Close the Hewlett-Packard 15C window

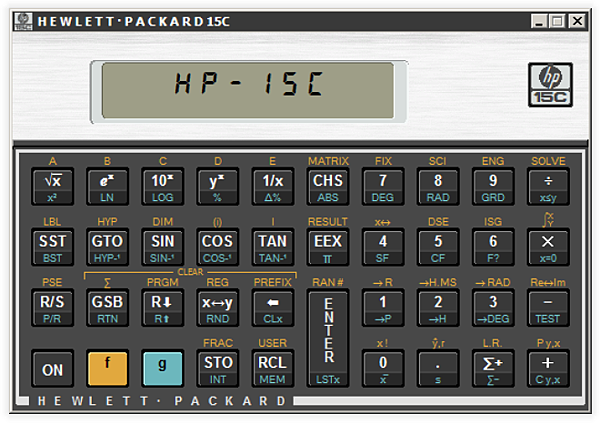(x=577, y=21)
